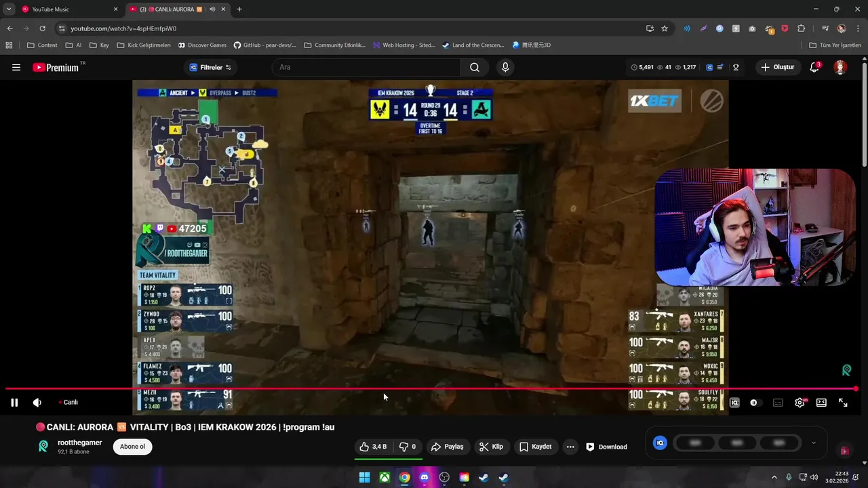Open OBS Studio from the taskbar
This screenshot has height=488, width=868.
click(444, 477)
